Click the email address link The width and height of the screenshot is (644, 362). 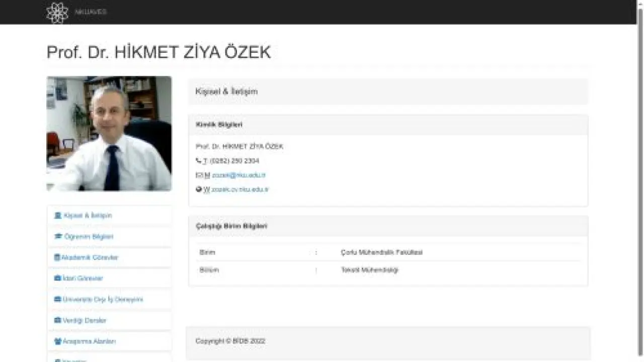pos(238,175)
